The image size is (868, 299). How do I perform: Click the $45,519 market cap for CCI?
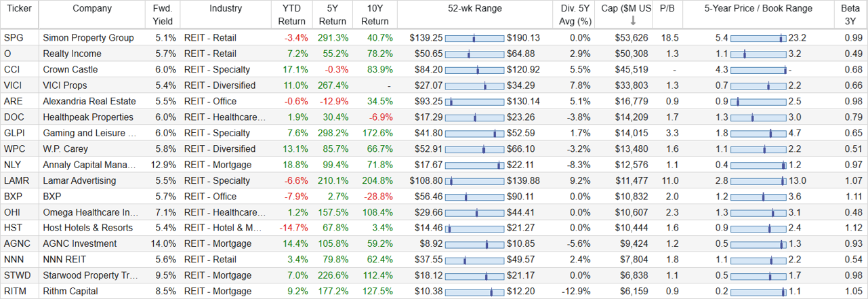632,69
